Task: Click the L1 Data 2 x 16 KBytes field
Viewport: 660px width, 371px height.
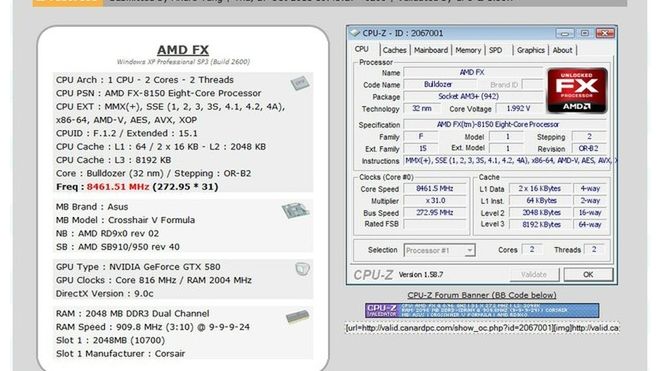Action: click(541, 189)
